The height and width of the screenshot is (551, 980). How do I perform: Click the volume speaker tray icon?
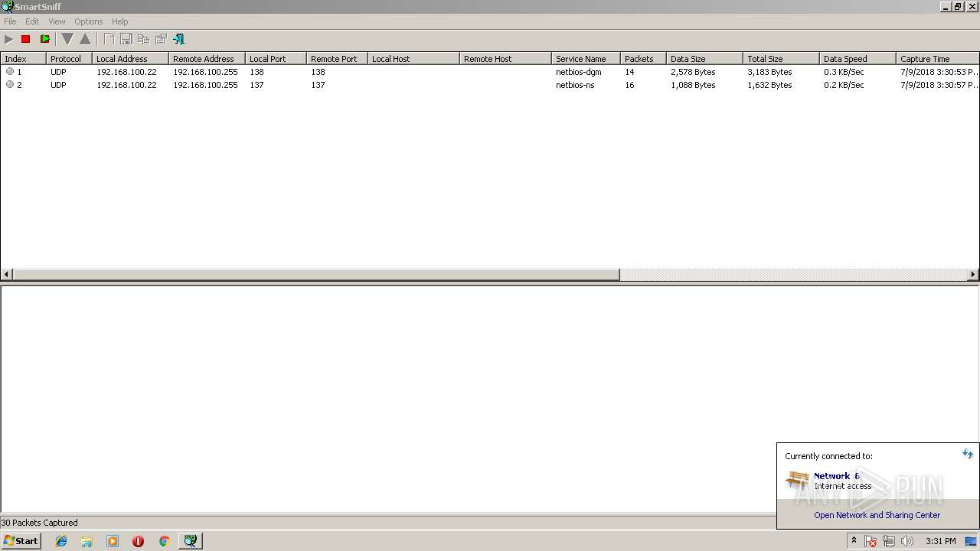907,541
